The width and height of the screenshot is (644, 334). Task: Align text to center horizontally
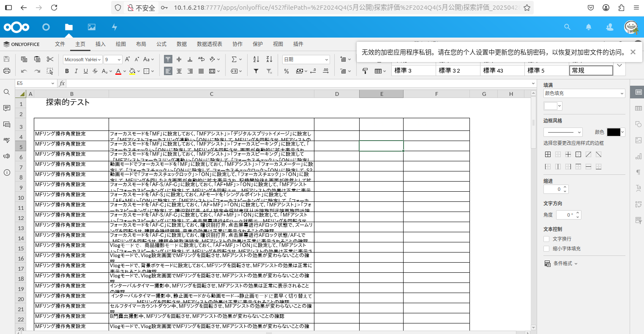point(179,71)
